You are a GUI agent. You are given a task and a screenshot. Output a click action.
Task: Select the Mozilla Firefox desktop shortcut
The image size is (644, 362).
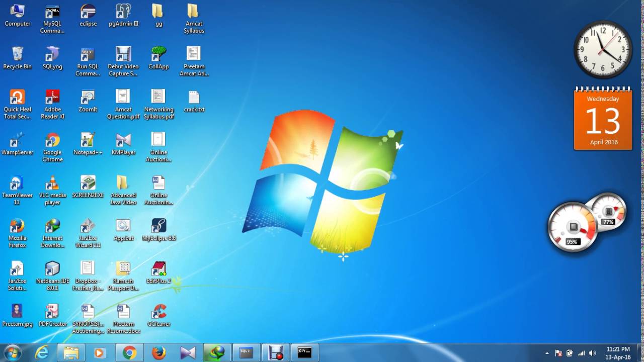(x=17, y=233)
